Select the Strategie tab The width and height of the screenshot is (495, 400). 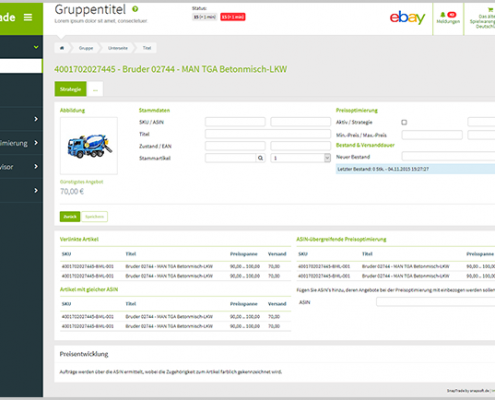70,89
